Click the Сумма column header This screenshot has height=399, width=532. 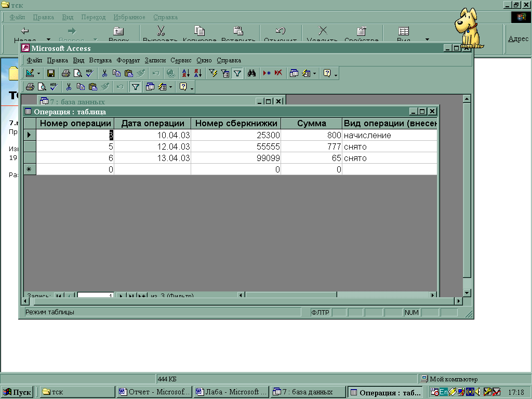311,123
